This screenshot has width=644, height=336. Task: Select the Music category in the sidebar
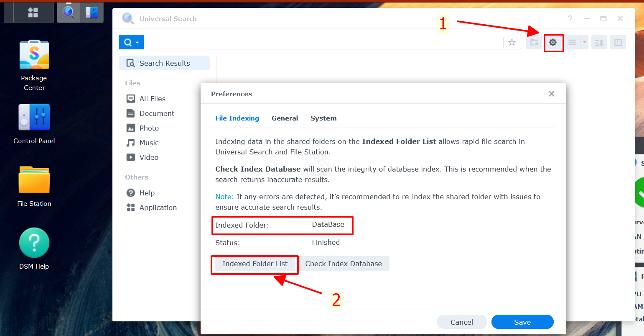[x=148, y=142]
